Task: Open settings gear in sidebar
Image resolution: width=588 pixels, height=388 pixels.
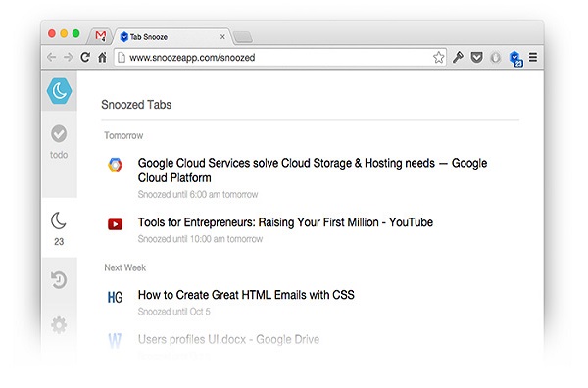Action: 59,324
